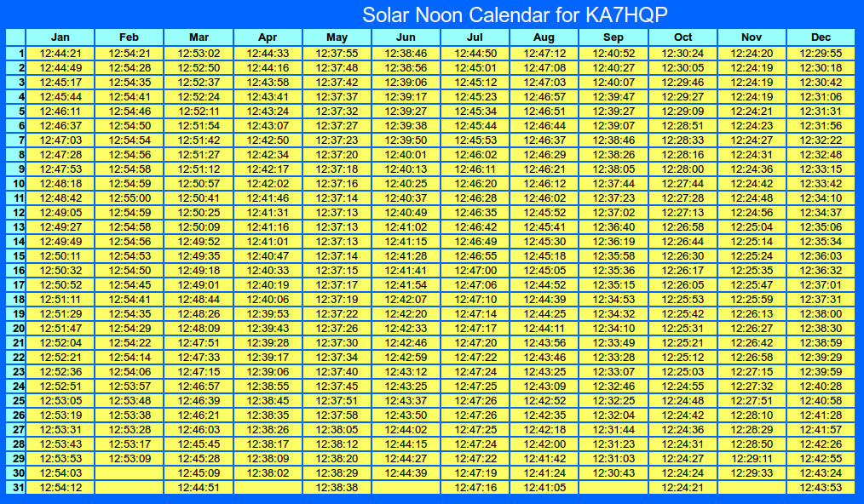The height and width of the screenshot is (504, 864).
Task: Click March 31 cell 12:44:51
Action: pos(199,488)
